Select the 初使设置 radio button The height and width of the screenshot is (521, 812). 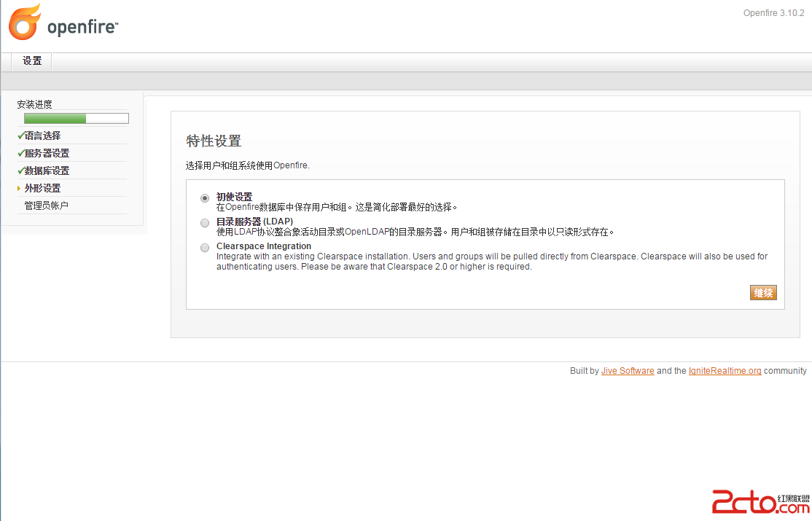205,198
